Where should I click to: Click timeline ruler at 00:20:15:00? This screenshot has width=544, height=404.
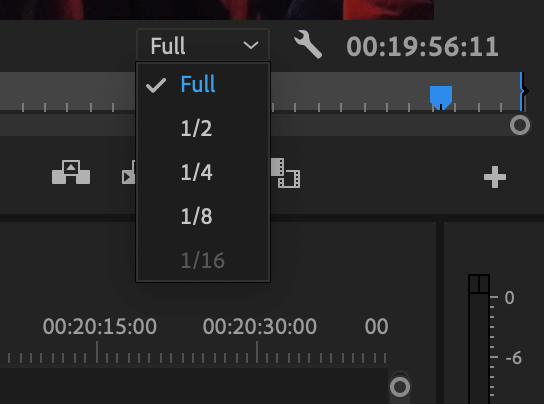click(97, 352)
